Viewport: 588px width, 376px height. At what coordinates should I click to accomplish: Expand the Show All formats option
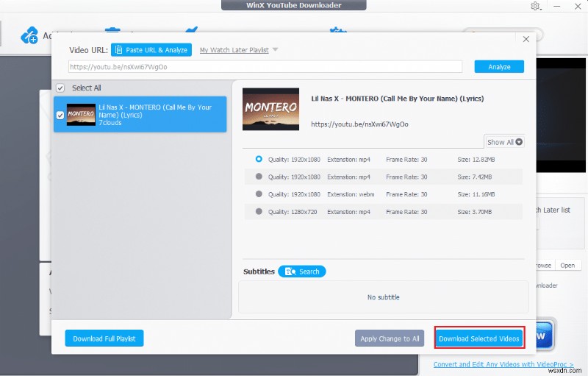click(x=504, y=142)
